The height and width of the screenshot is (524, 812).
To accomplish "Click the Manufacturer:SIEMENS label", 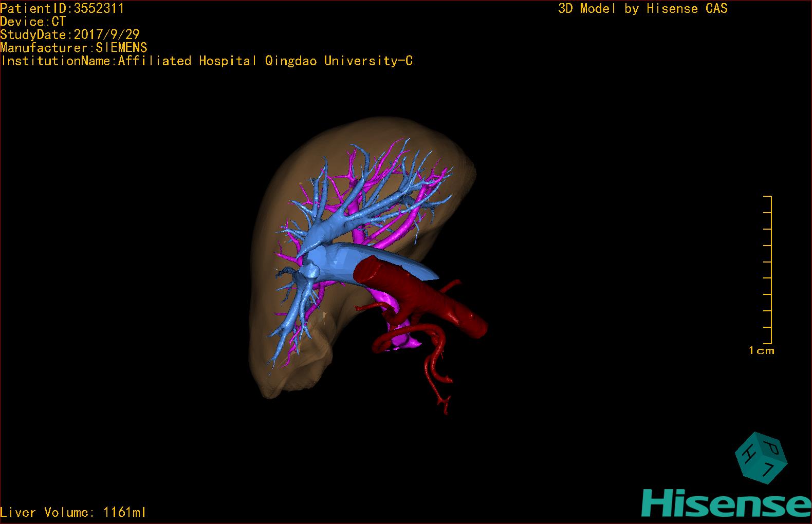I will [x=73, y=48].
